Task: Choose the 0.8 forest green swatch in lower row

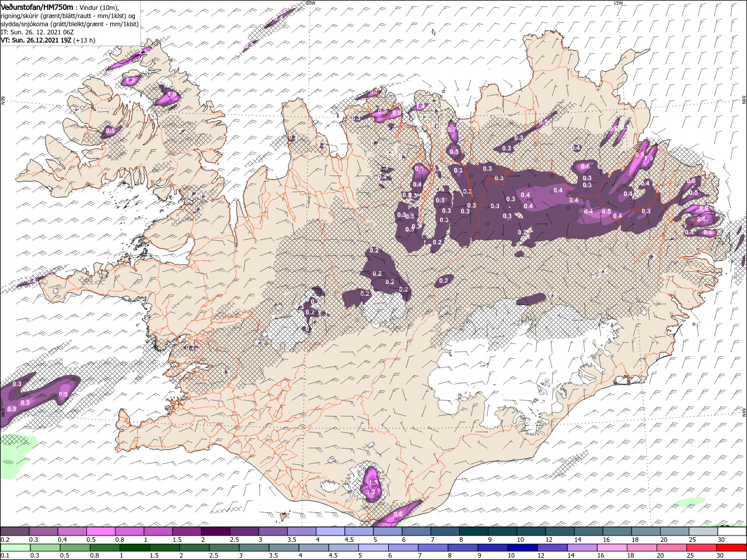Action: tap(104, 548)
